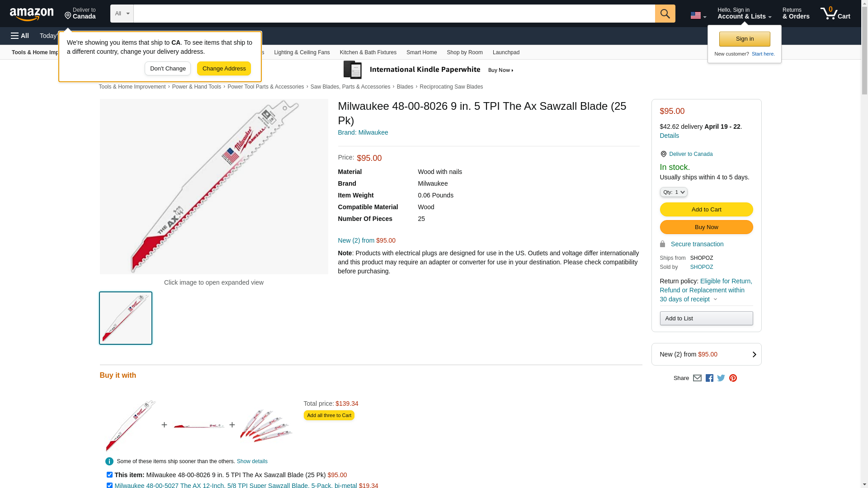The image size is (868, 488).
Task: Share on Twitter
Action: [721, 378]
